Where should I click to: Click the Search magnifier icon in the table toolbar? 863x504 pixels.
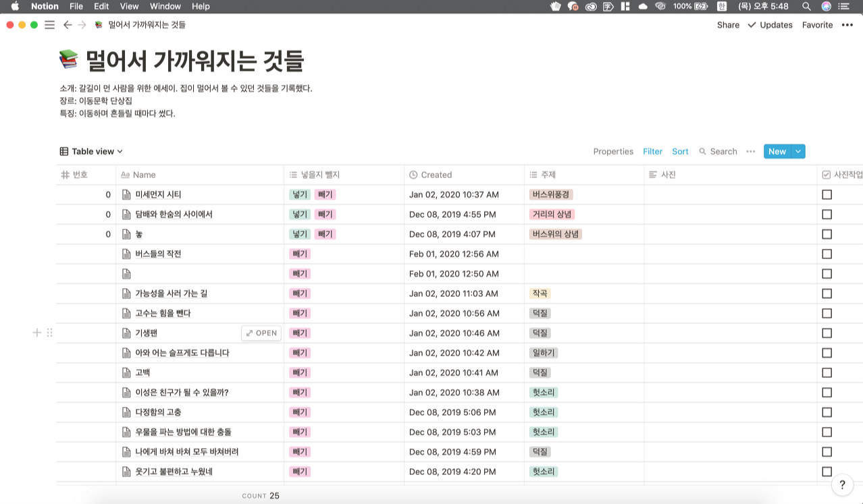[702, 151]
